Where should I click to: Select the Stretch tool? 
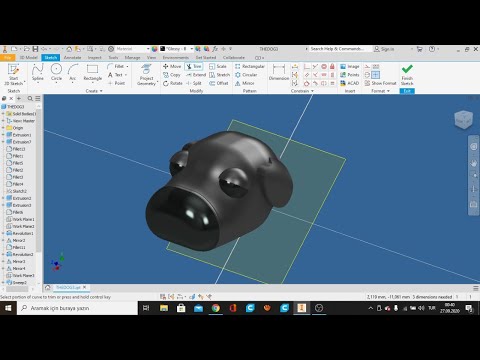click(219, 75)
